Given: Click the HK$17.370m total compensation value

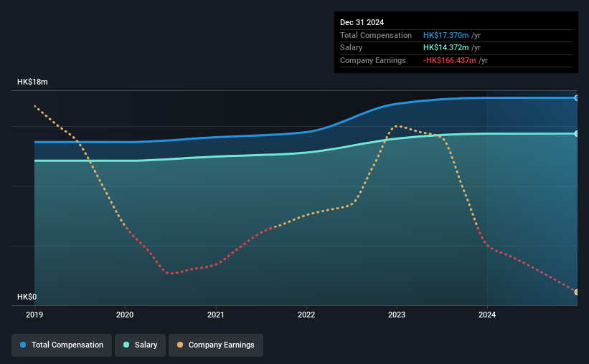Looking at the screenshot, I should 446,35.
